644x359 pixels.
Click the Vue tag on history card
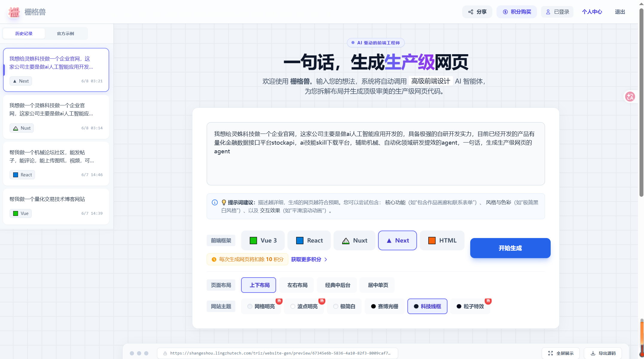click(21, 213)
